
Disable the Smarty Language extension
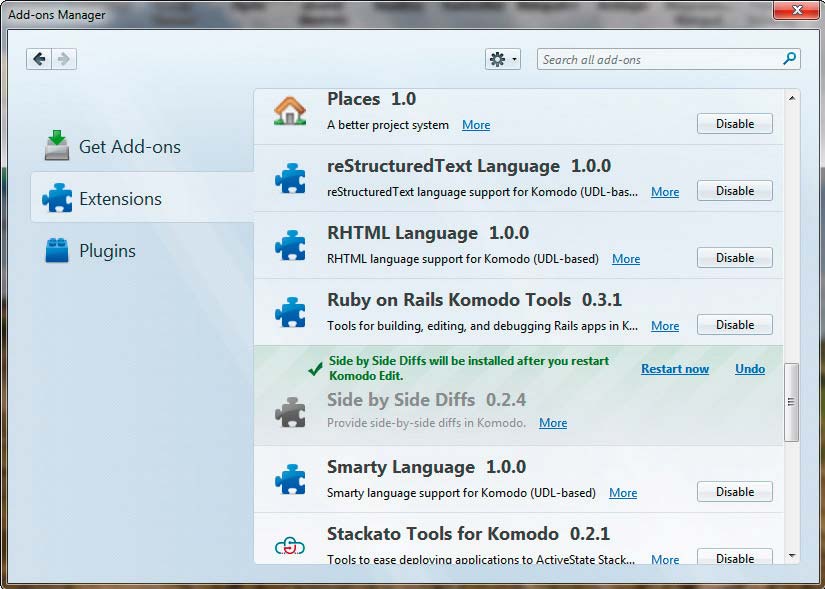point(735,491)
